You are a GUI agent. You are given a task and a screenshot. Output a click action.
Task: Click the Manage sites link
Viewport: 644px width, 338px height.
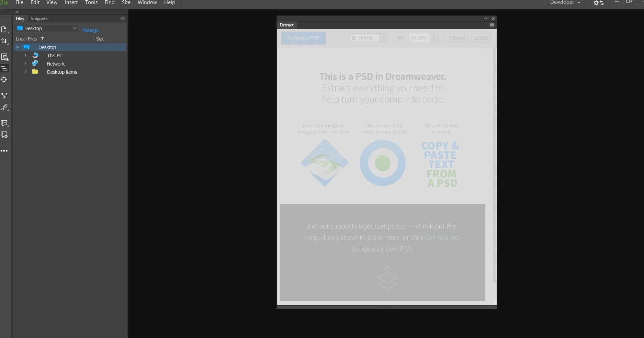[x=91, y=30]
